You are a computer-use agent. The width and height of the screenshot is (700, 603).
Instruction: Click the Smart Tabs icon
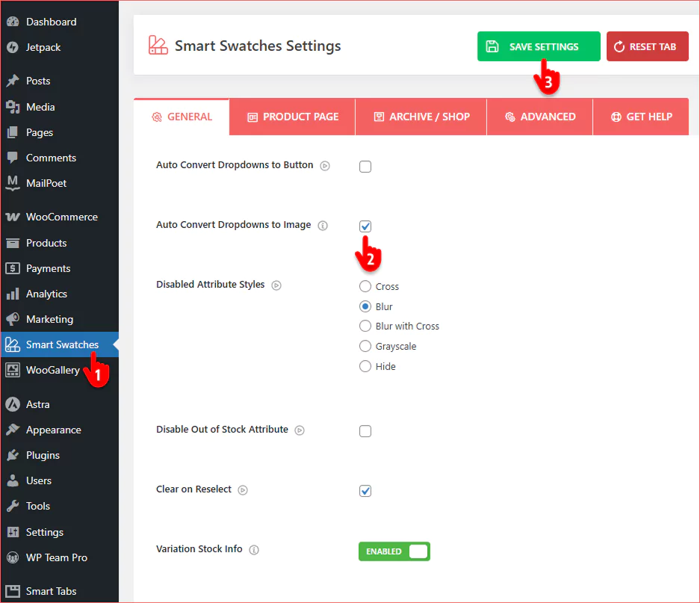click(13, 591)
